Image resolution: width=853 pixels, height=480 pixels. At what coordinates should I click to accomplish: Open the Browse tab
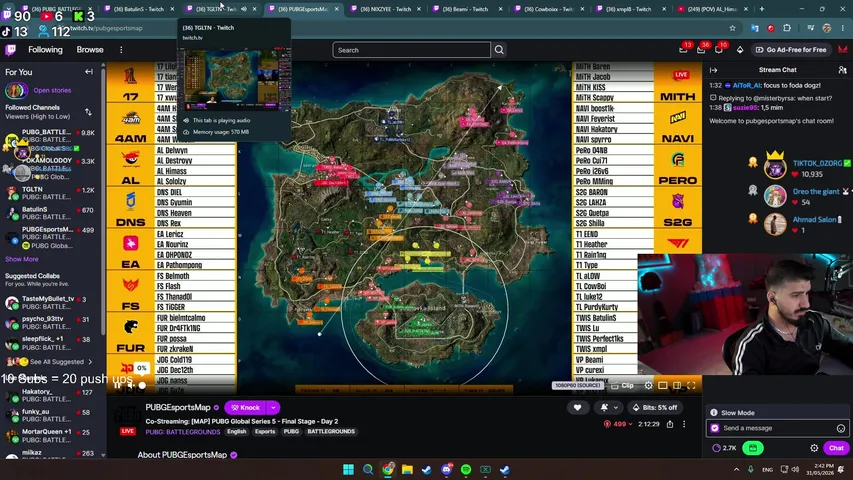90,50
